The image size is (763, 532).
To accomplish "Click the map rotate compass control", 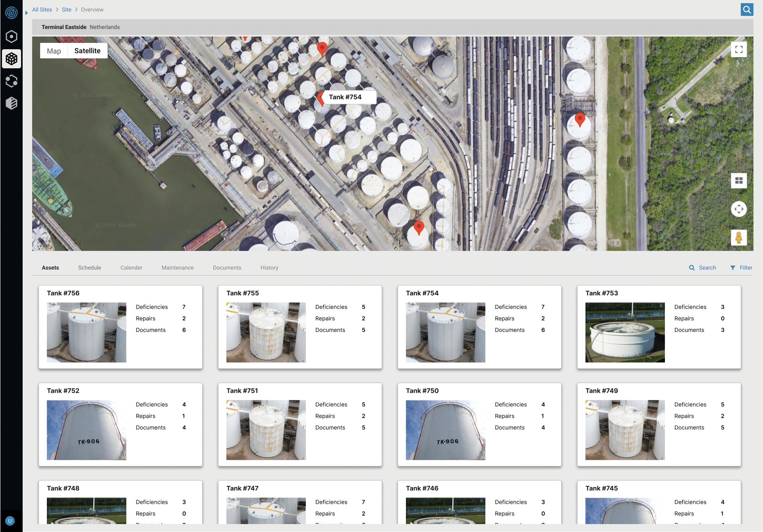I will (x=739, y=209).
